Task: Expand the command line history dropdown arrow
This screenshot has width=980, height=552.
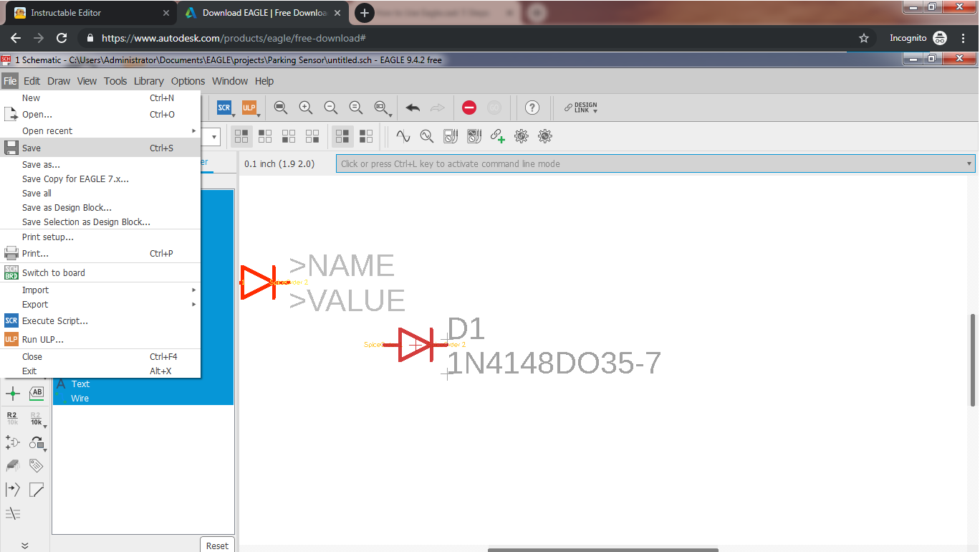Action: (969, 163)
